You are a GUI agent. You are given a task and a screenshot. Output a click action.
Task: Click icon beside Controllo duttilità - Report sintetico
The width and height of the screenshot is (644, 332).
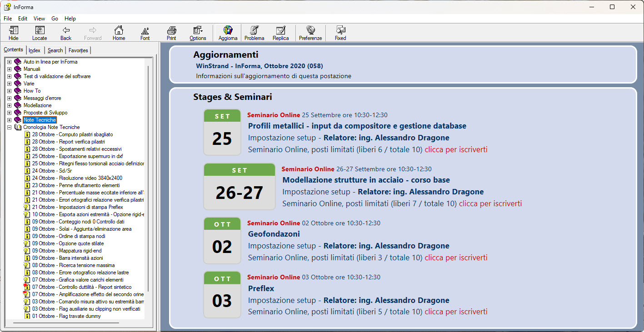pos(27,287)
